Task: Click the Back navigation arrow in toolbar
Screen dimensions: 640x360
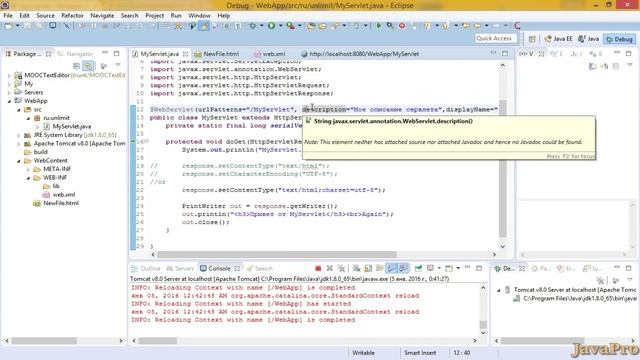Action: pyautogui.click(x=477, y=26)
